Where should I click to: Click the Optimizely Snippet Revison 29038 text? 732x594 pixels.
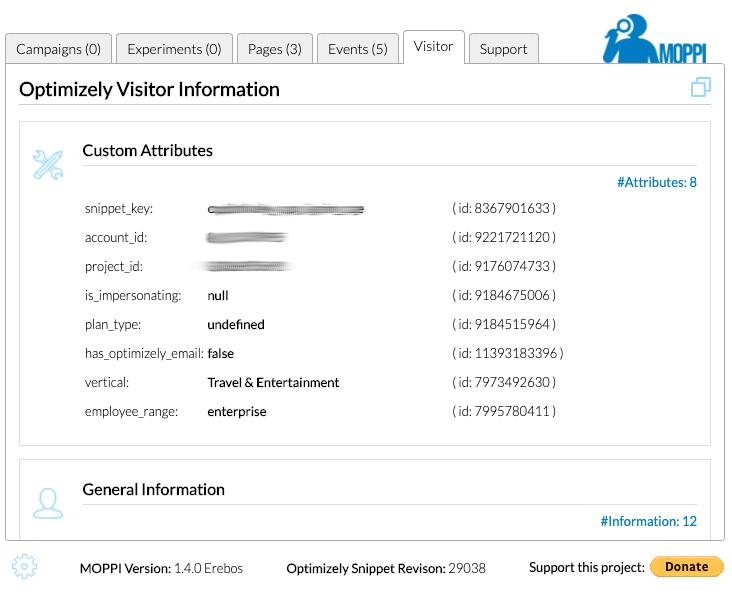(386, 568)
